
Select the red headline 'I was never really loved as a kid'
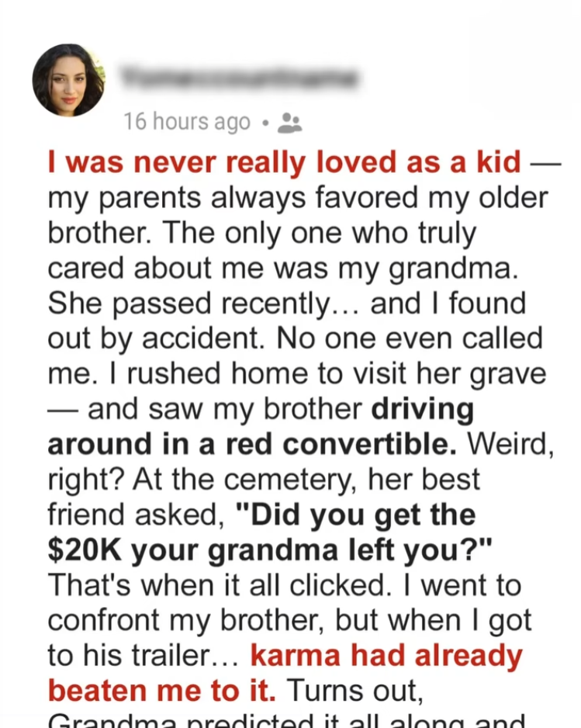coord(285,162)
